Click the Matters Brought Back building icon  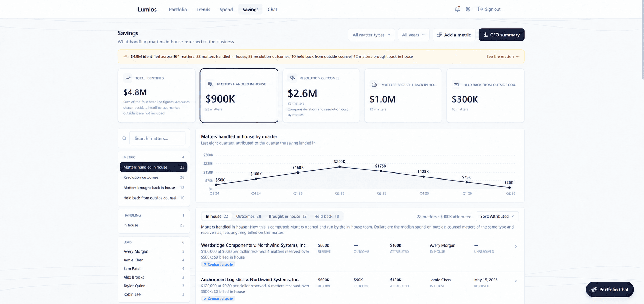pos(374,85)
